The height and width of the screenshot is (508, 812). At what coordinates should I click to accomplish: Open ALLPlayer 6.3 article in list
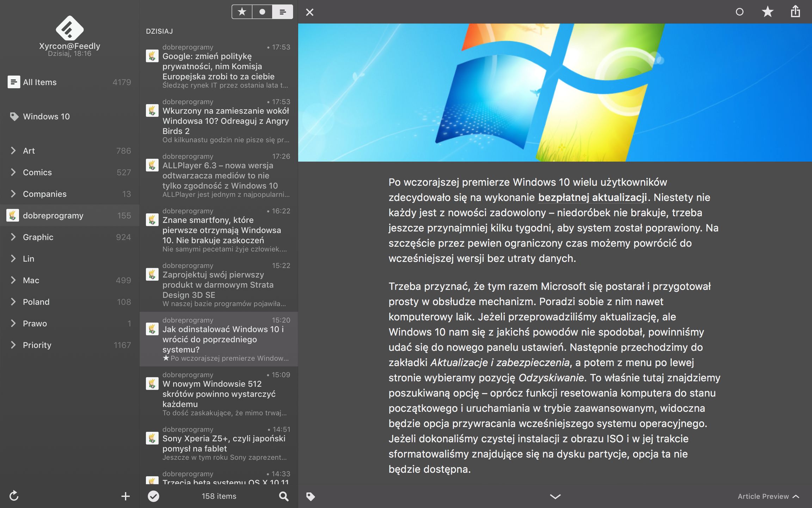pyautogui.click(x=219, y=175)
